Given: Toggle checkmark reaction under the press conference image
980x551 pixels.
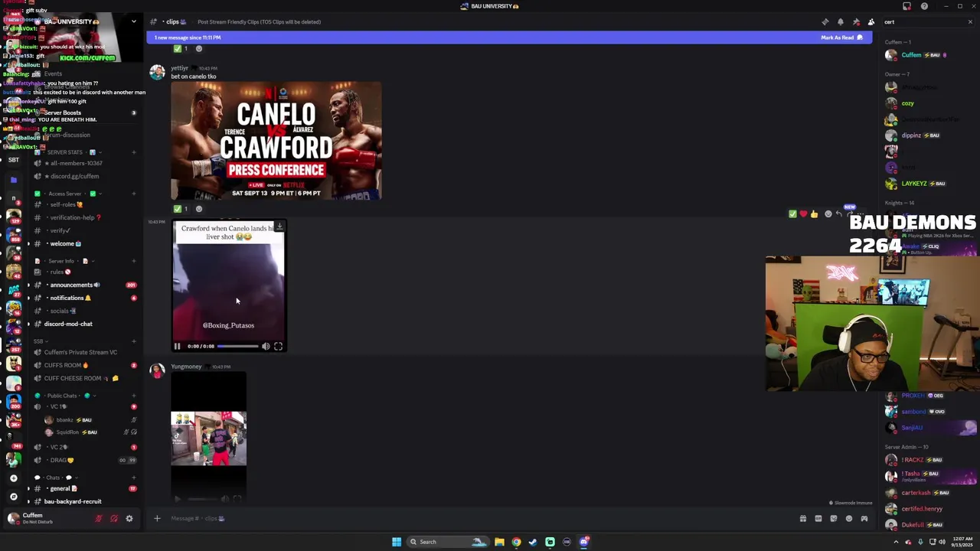Looking at the screenshot, I should [181, 209].
